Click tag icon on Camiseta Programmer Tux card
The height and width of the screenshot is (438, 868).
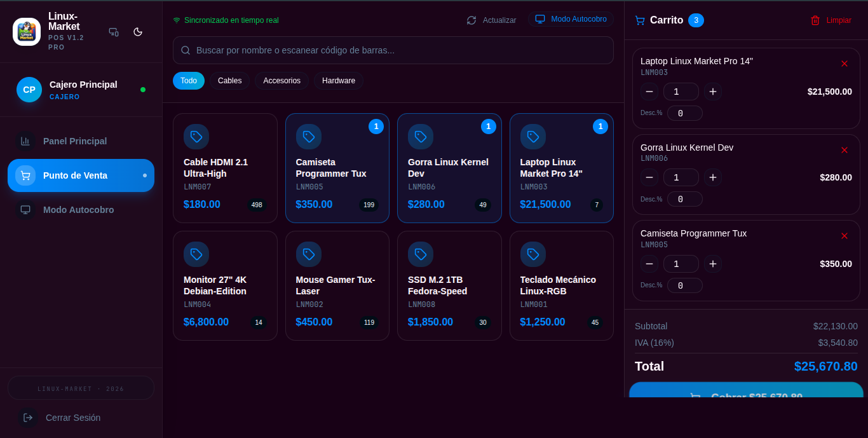coord(309,137)
